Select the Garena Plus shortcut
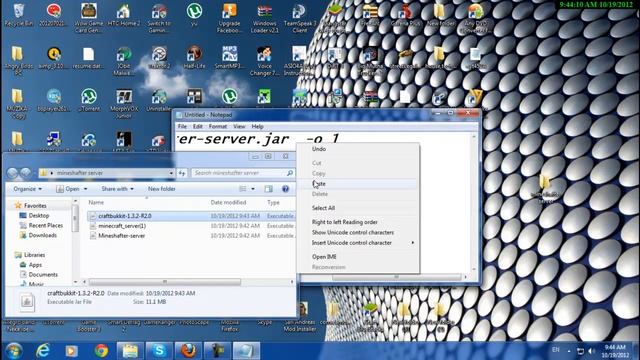The width and height of the screenshot is (640, 360). click(x=405, y=16)
